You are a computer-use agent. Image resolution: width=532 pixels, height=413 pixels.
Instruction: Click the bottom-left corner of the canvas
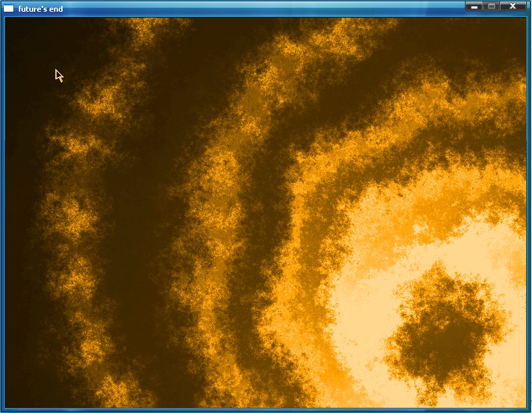point(12,400)
